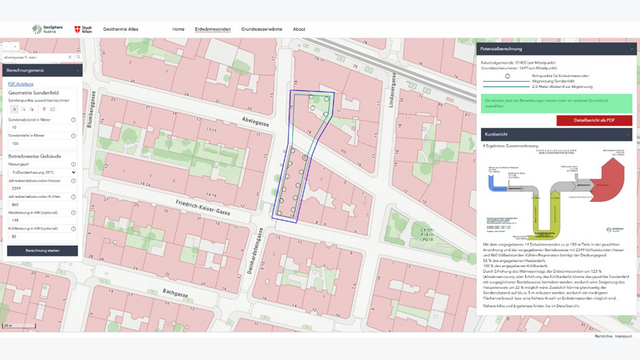
Task: Clear the address search text
Action: click(70, 57)
